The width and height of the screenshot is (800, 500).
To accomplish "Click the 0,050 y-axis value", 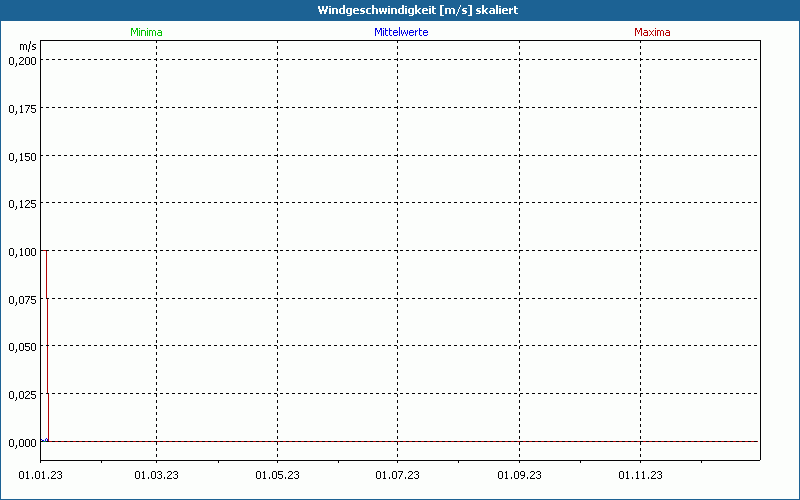I will 22,347.
